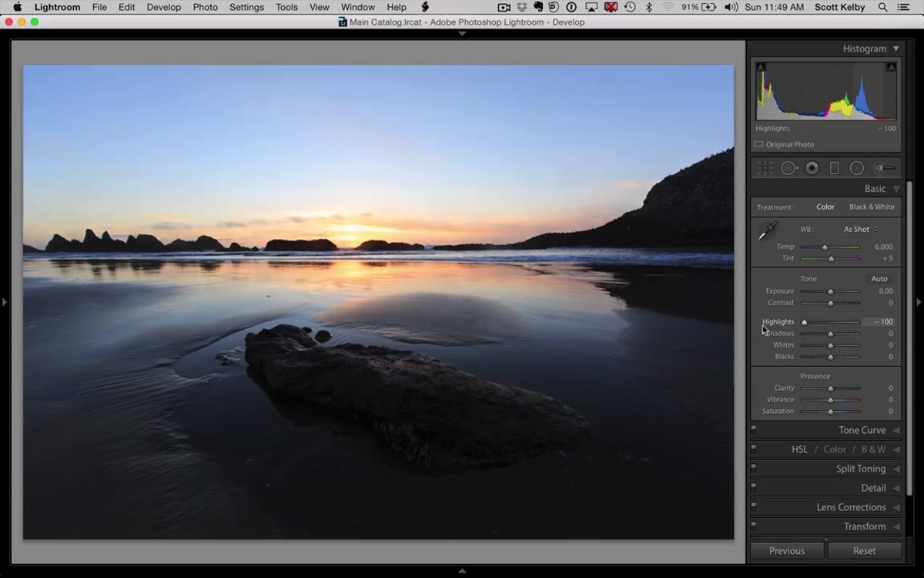Click the crossed-out red display icon
This screenshot has width=924, height=578.
(611, 7)
